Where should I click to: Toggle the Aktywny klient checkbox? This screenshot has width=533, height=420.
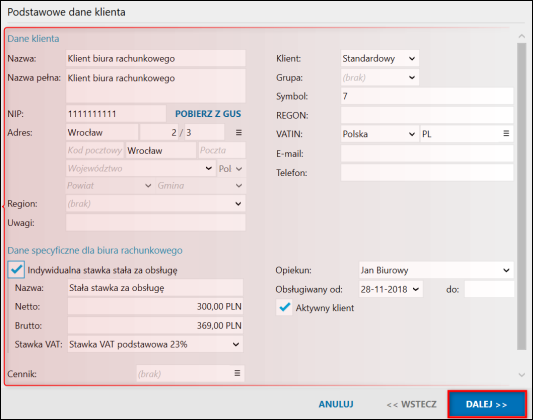[x=284, y=308]
